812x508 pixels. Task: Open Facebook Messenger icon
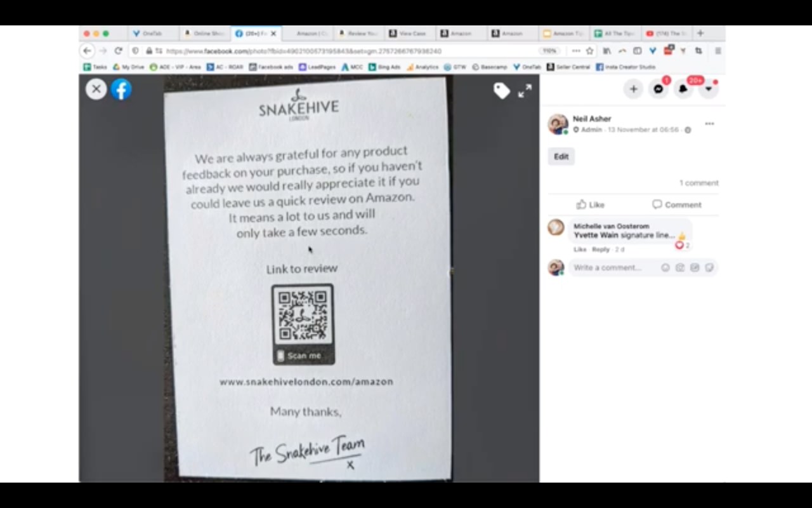(658, 90)
